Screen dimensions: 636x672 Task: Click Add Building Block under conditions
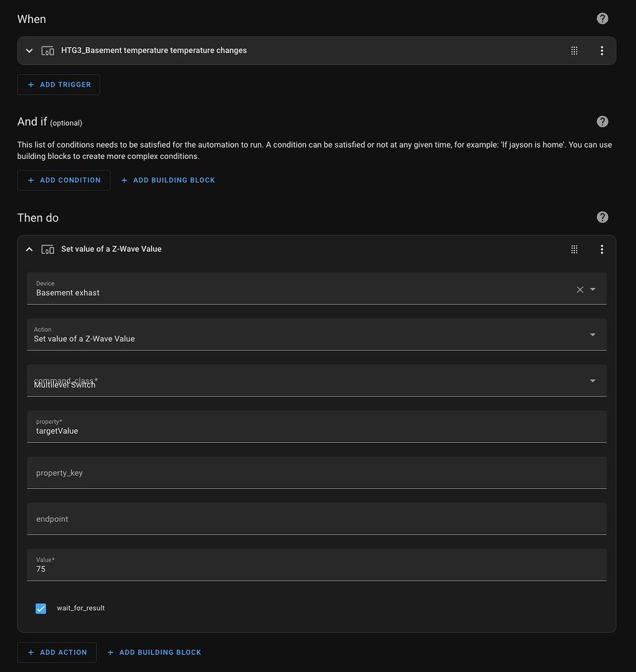click(168, 180)
